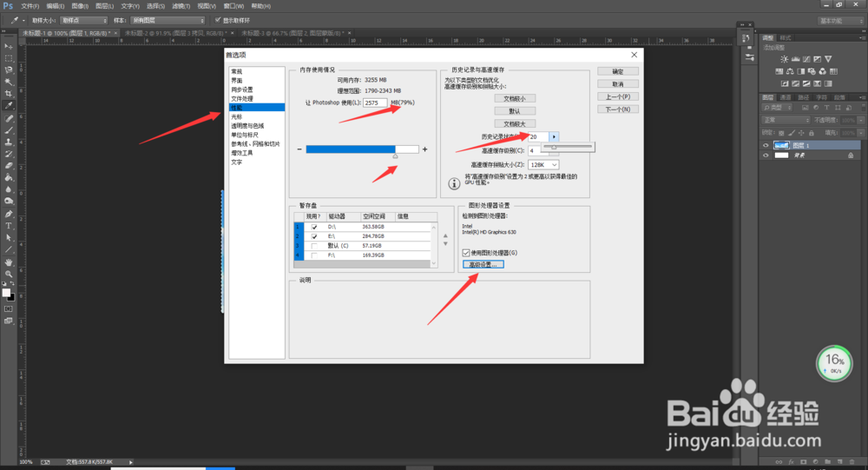Viewport: 868px width, 470px height.
Task: Click history states popup slider
Action: coord(568,147)
